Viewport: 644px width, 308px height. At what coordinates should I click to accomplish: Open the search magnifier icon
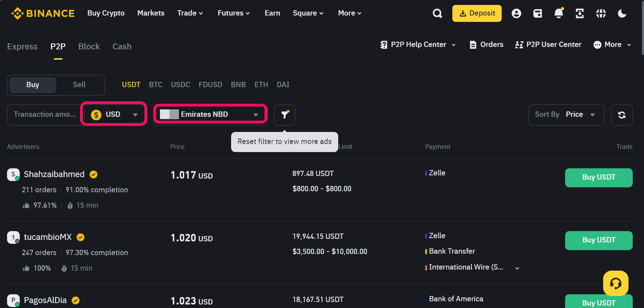[437, 13]
